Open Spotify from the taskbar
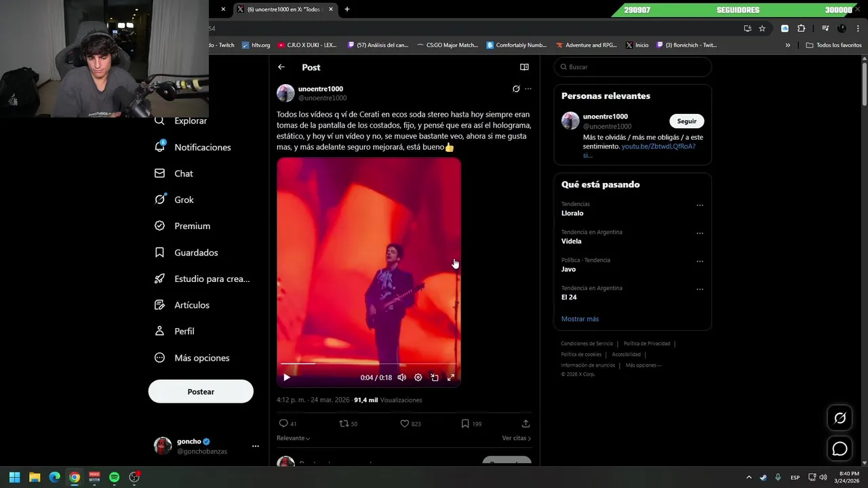 click(x=115, y=477)
